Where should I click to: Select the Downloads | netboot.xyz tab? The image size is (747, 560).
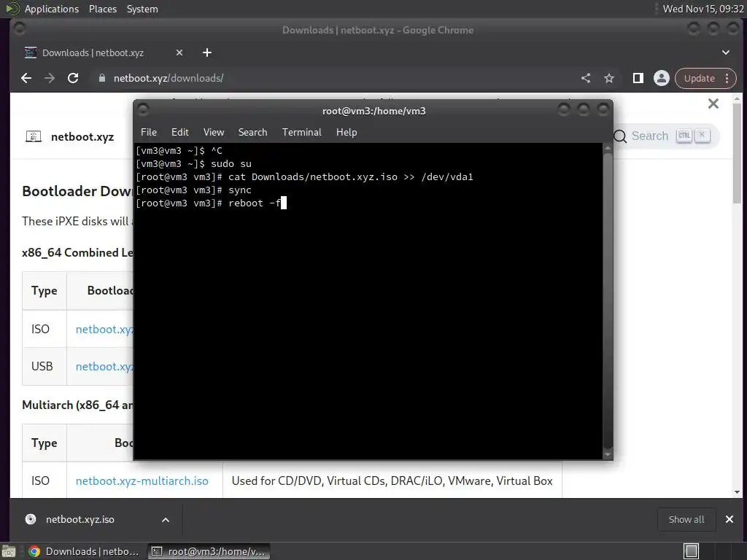tap(93, 52)
